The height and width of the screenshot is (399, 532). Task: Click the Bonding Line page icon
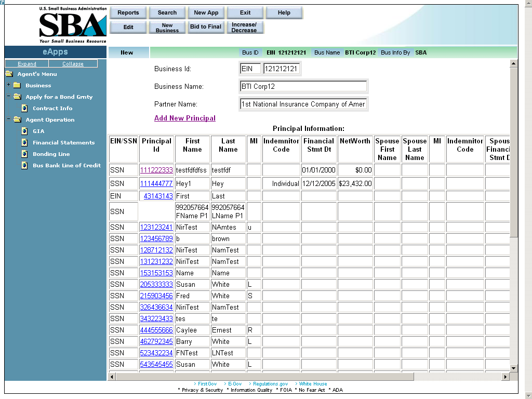pyautogui.click(x=24, y=154)
